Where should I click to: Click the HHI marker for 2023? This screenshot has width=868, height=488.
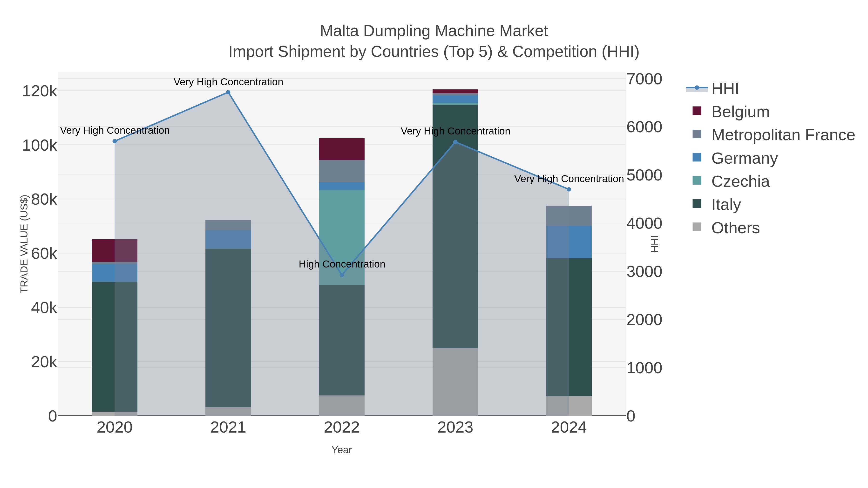click(x=455, y=142)
